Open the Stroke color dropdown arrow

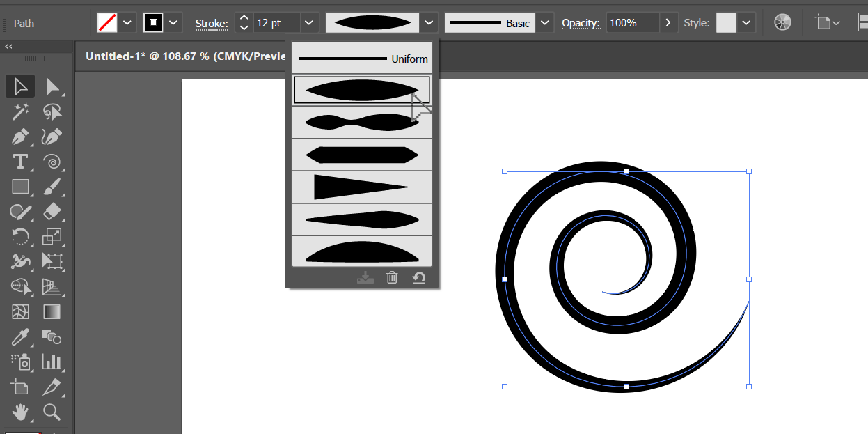pyautogui.click(x=174, y=23)
